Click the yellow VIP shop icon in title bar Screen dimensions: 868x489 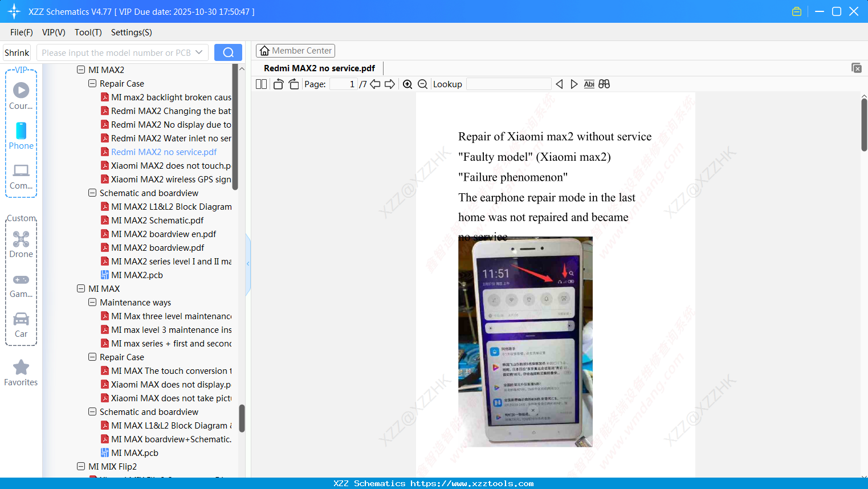pos(797,11)
